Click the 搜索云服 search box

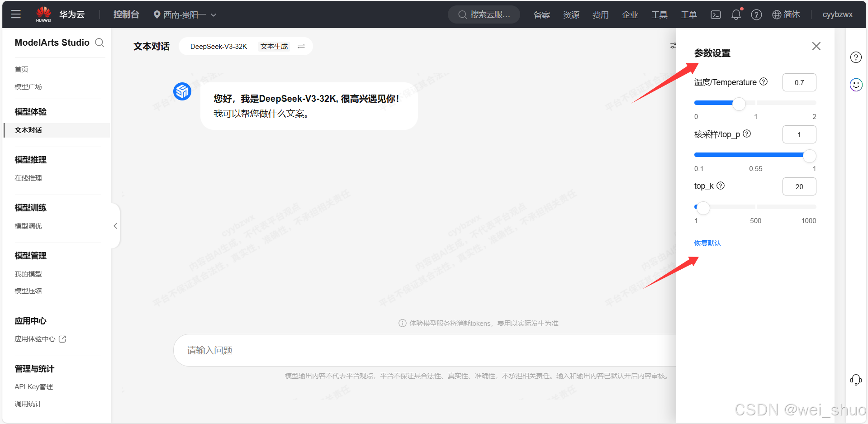(484, 14)
